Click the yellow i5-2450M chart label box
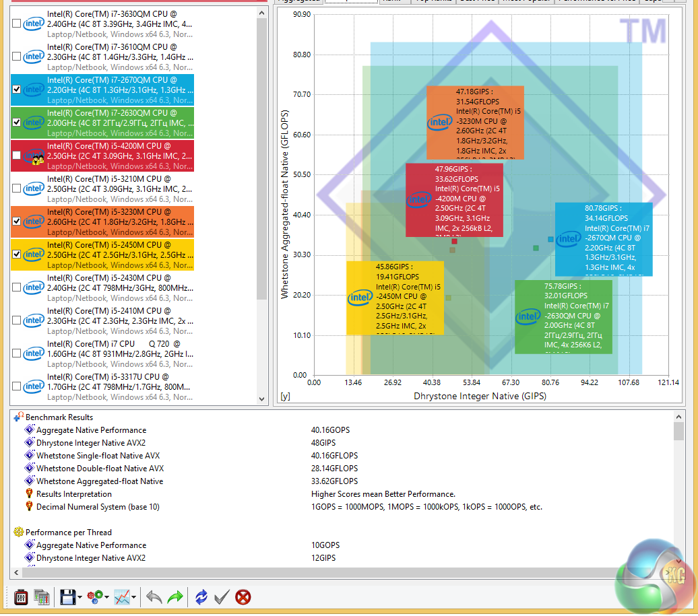 point(395,298)
